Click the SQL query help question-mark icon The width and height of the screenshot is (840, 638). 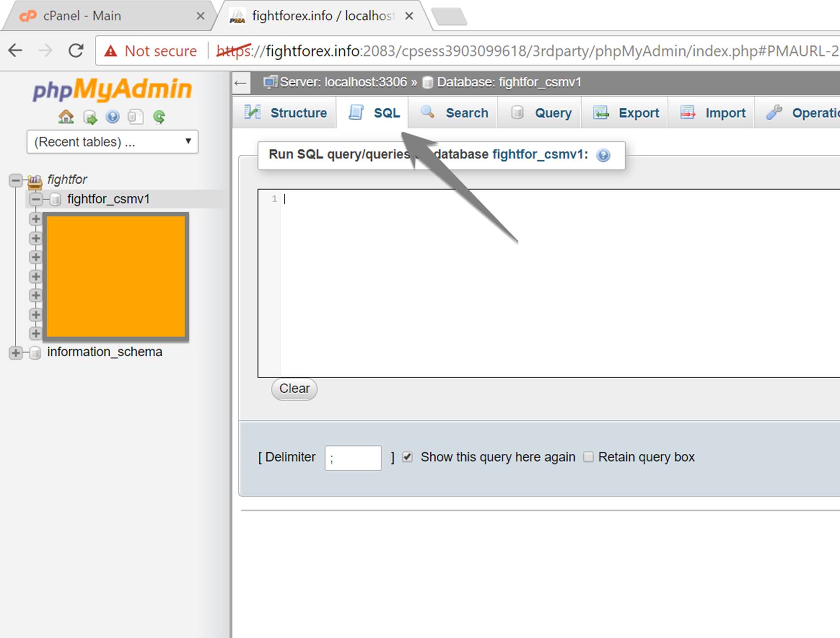tap(603, 155)
